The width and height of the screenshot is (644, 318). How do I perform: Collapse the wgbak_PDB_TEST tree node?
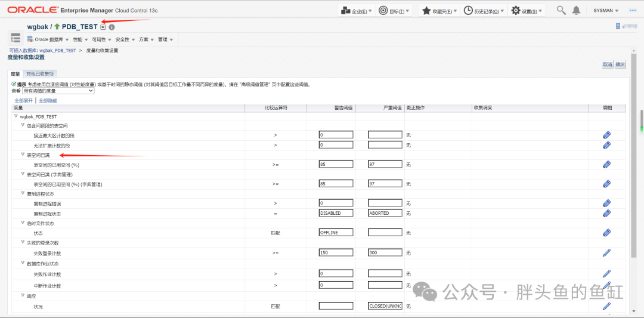16,116
